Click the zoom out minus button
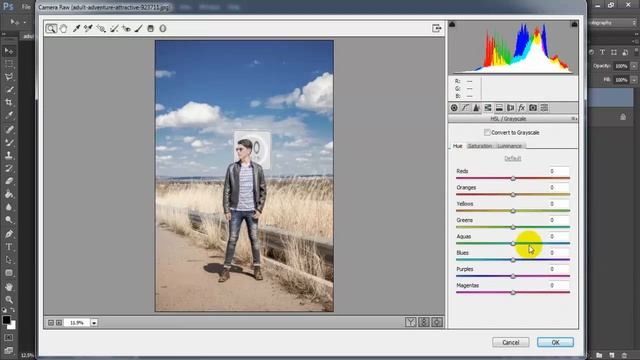The height and width of the screenshot is (360, 640). [x=51, y=323]
